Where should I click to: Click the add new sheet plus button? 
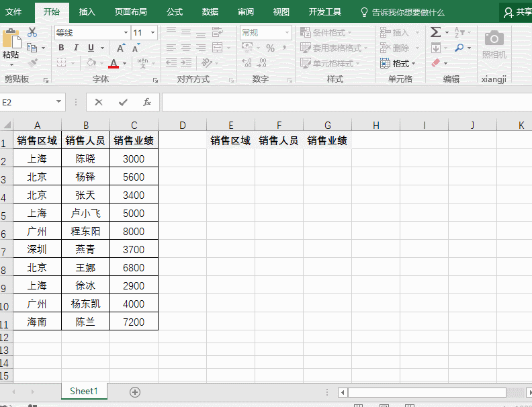[x=135, y=392]
